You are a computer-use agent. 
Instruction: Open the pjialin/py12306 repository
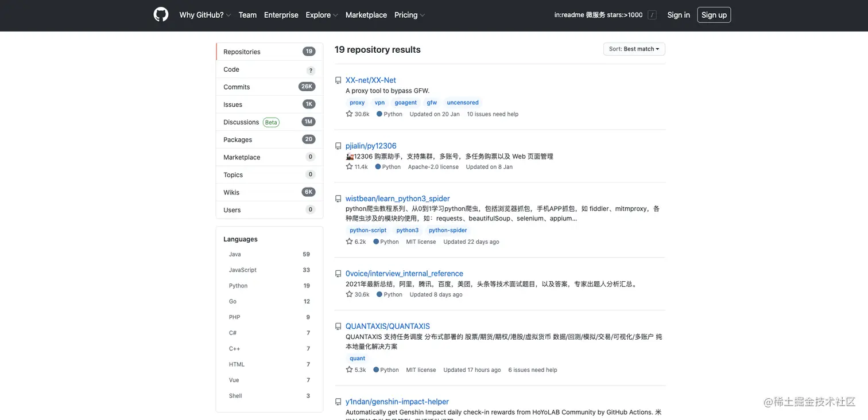pyautogui.click(x=371, y=146)
